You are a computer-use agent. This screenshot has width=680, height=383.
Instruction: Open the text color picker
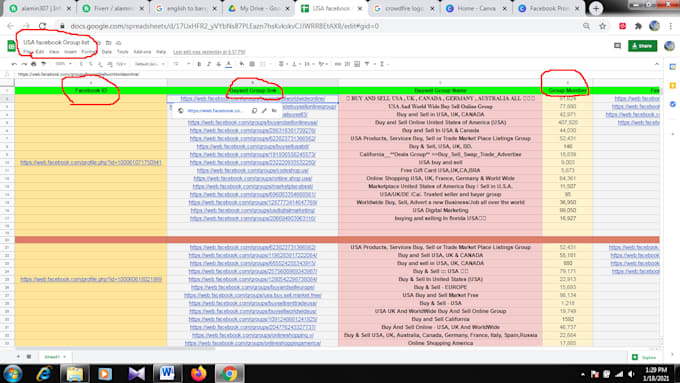[229, 64]
